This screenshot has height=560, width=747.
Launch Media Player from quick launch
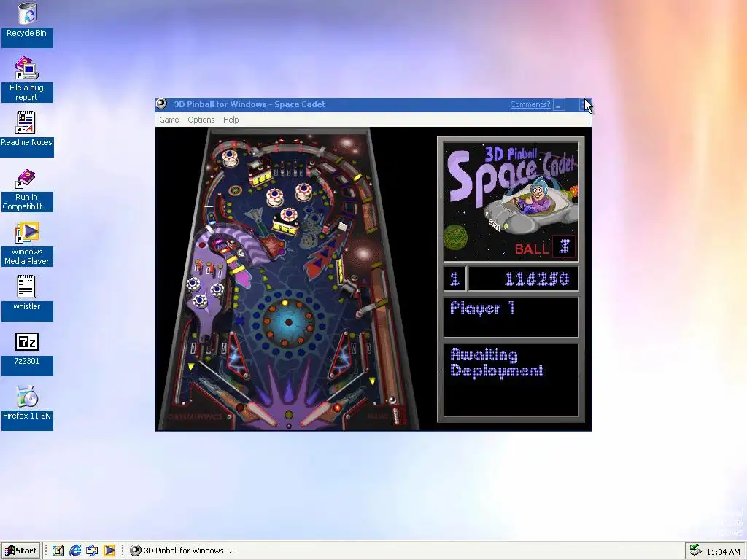point(109,551)
